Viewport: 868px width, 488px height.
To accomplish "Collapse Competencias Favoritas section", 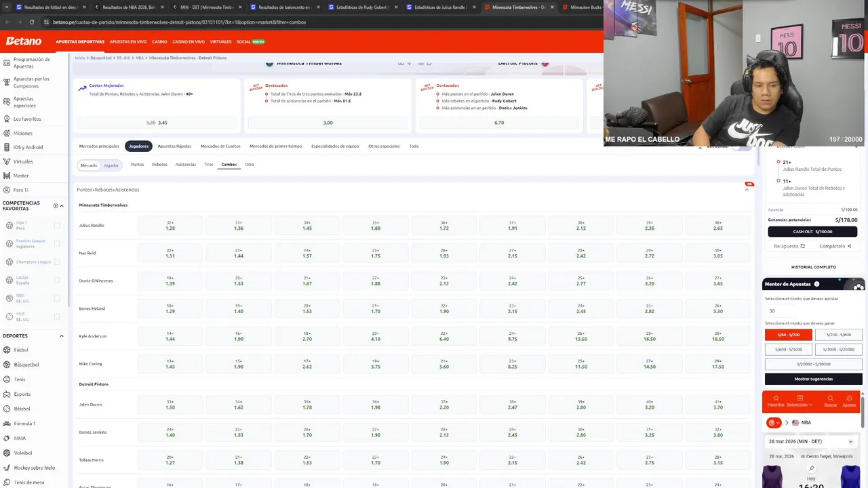I will (62, 205).
